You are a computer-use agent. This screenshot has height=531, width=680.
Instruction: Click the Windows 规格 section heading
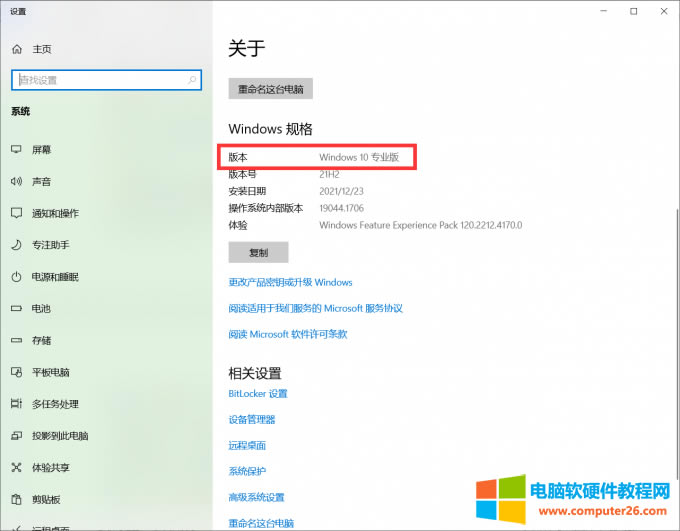270,129
